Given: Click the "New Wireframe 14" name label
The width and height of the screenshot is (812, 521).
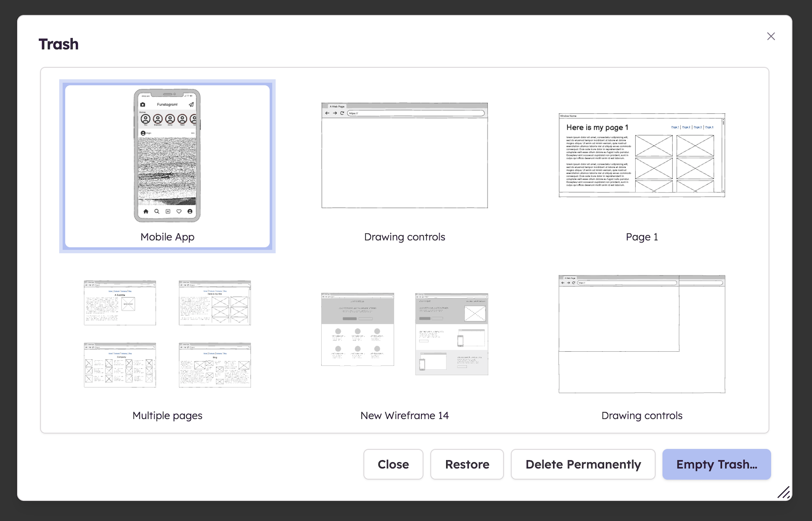Looking at the screenshot, I should coord(404,415).
